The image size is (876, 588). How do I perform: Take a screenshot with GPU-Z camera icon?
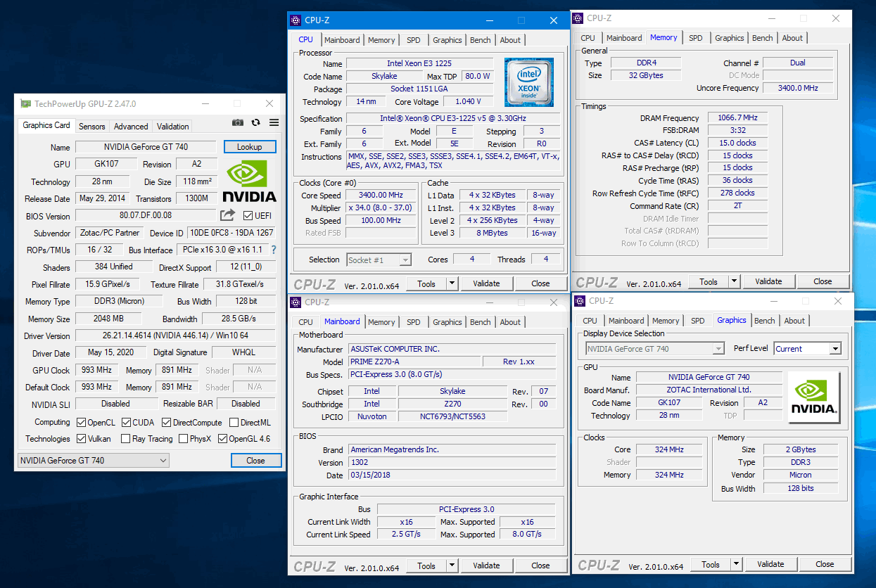[238, 122]
